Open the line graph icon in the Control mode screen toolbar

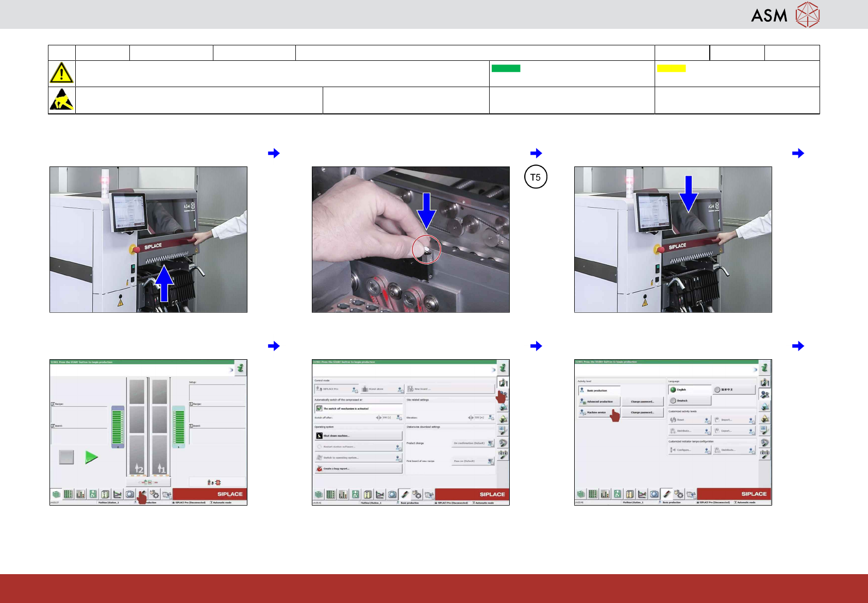(380, 494)
